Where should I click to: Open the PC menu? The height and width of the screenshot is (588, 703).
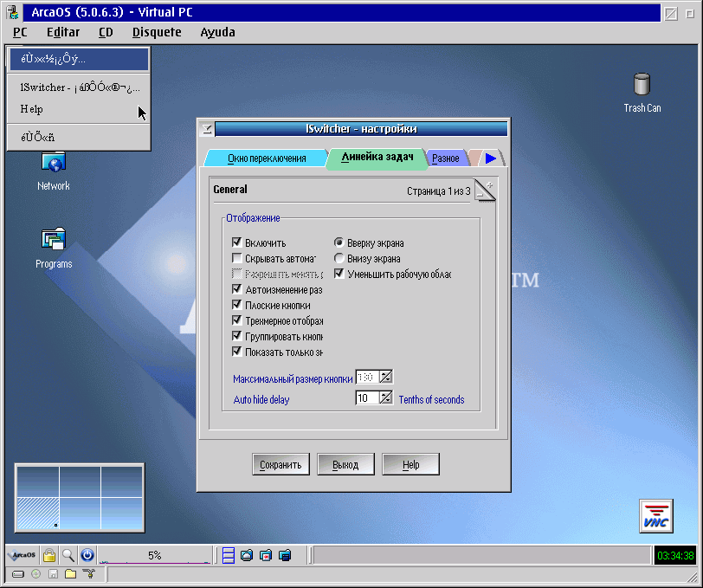20,32
